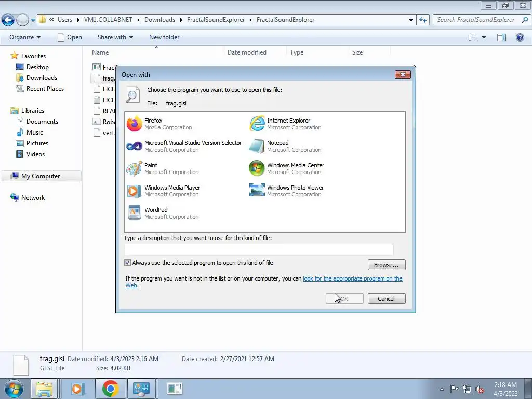Click the file description text field
Image resolution: width=532 pixels, height=399 pixels.
259,250
